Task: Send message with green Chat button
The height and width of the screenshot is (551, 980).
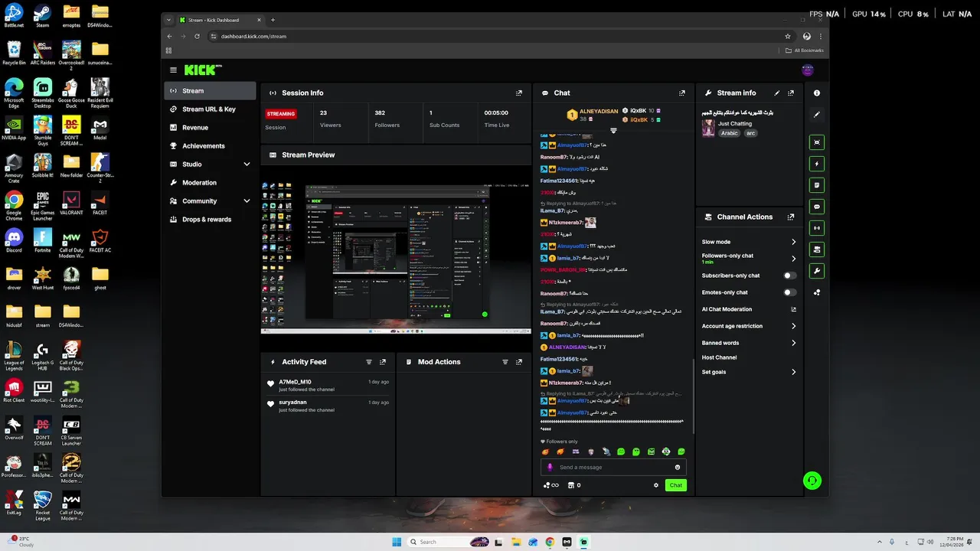Action: coord(676,485)
